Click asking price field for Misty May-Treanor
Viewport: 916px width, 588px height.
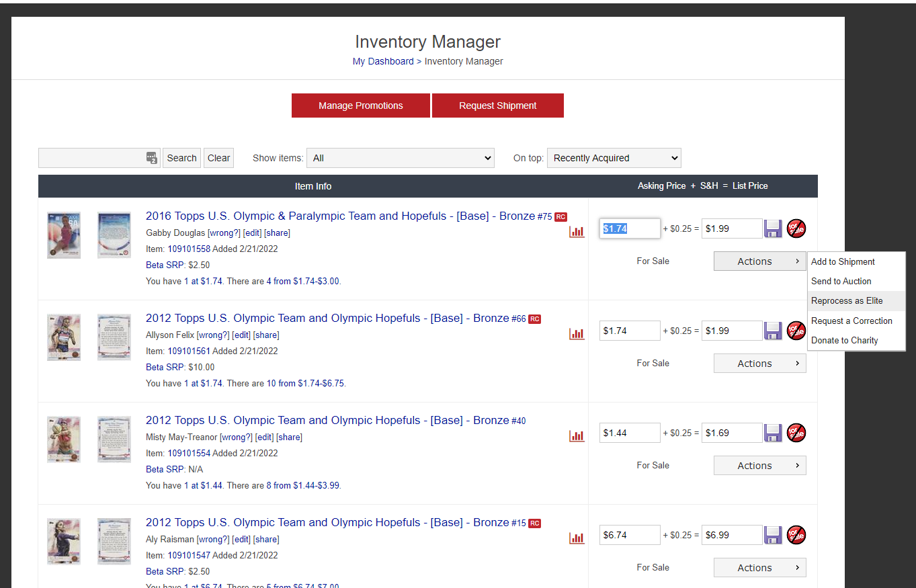630,433
